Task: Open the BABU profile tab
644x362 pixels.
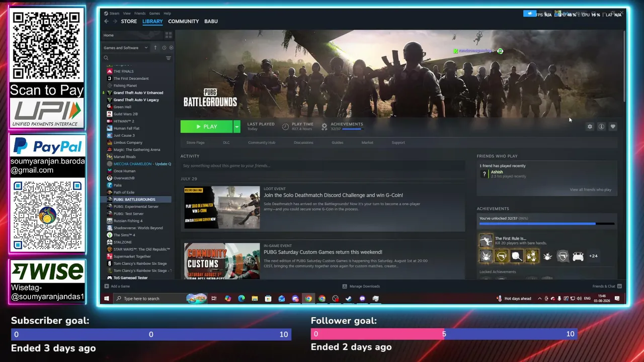Action: coord(211,21)
